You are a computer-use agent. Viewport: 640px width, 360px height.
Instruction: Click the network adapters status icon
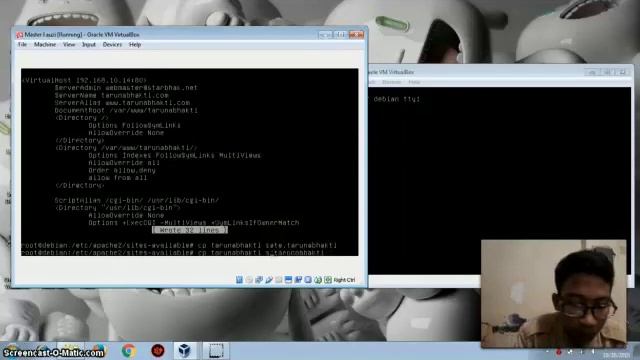pos(259,280)
